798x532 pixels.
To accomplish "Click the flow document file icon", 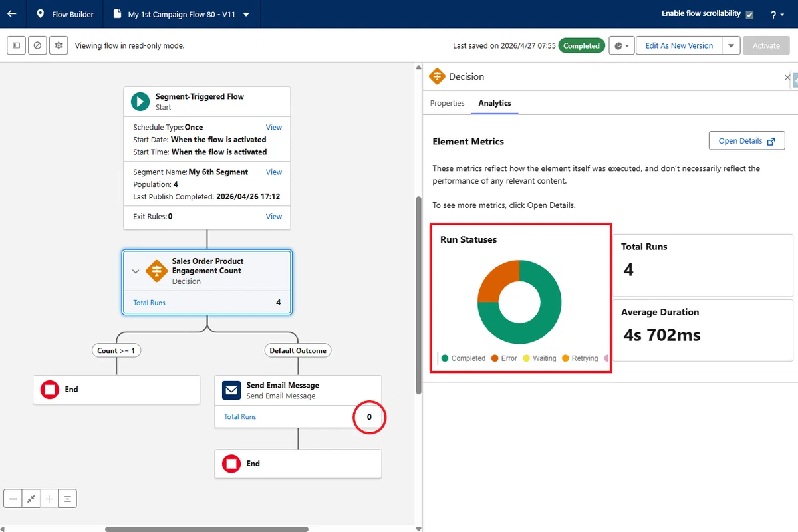I will click(118, 14).
